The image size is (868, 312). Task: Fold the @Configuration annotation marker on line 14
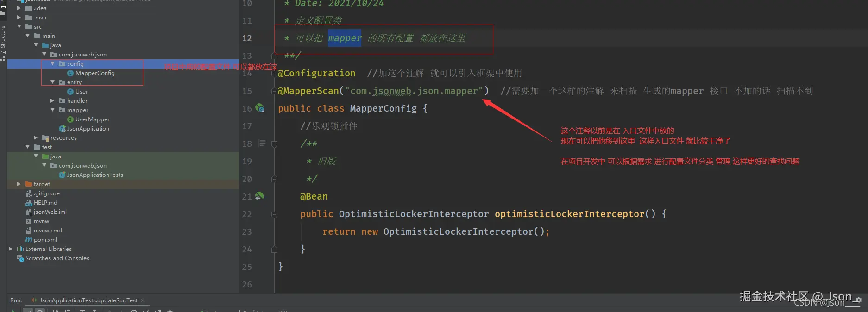point(274,74)
